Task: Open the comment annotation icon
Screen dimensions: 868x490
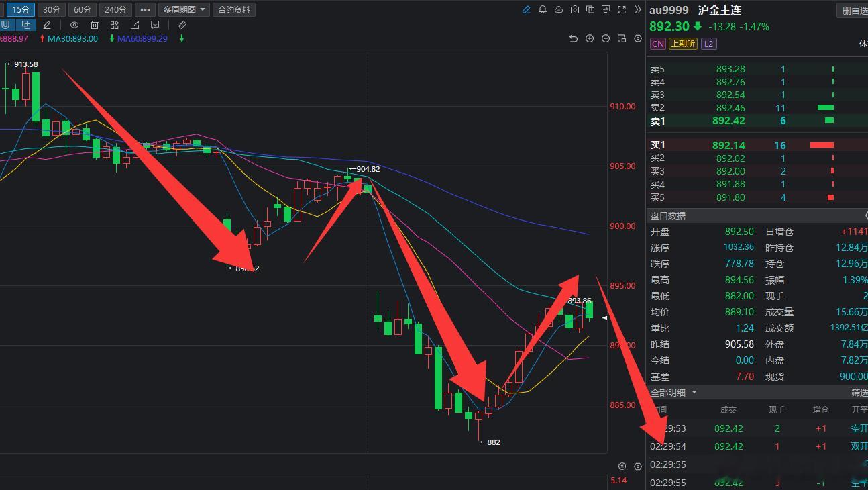Action: click(x=155, y=25)
